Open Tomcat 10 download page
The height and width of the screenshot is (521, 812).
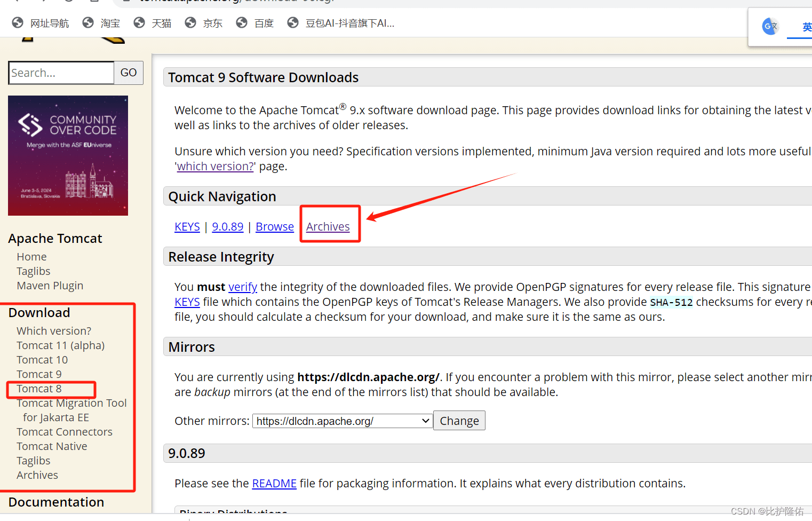pos(42,360)
